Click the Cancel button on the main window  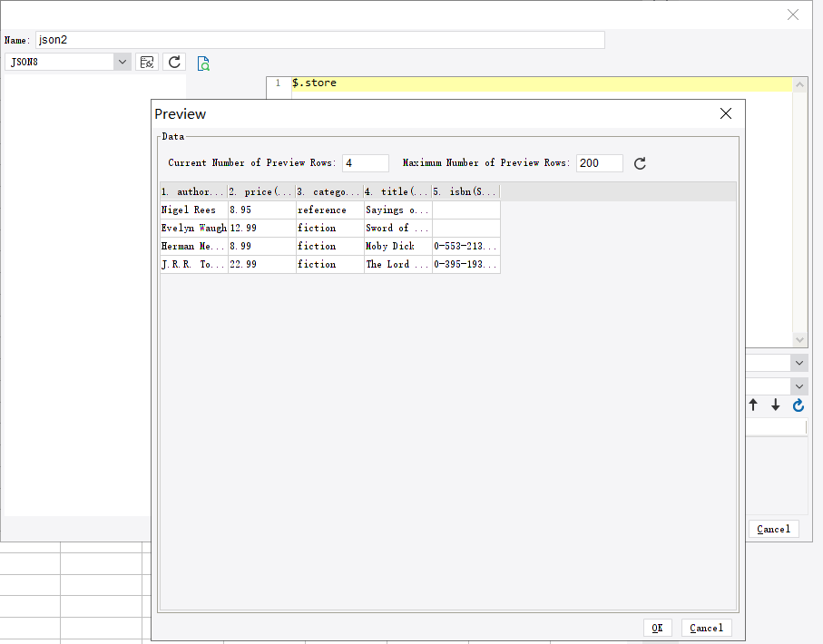pyautogui.click(x=773, y=528)
